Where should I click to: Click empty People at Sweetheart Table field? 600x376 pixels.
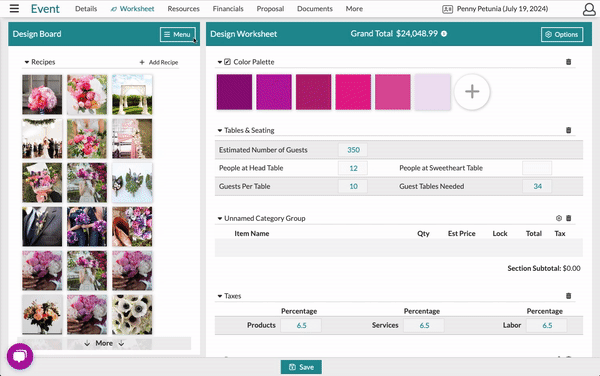click(537, 168)
